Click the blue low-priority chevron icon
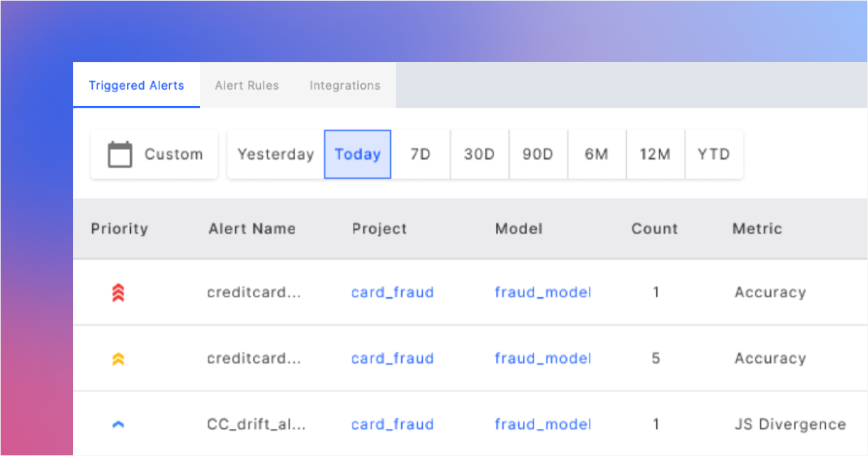Viewport: 868px width, 456px height. (118, 424)
